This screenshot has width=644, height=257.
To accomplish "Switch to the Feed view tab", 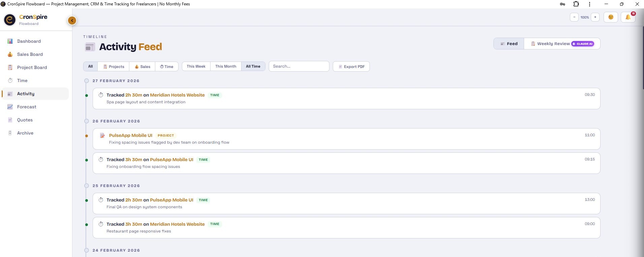I will click(509, 44).
